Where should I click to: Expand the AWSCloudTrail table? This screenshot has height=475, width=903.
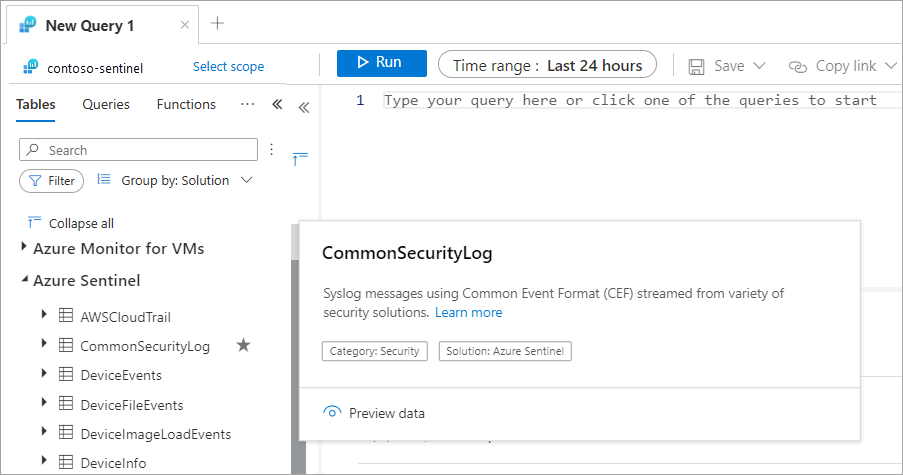[x=44, y=314]
